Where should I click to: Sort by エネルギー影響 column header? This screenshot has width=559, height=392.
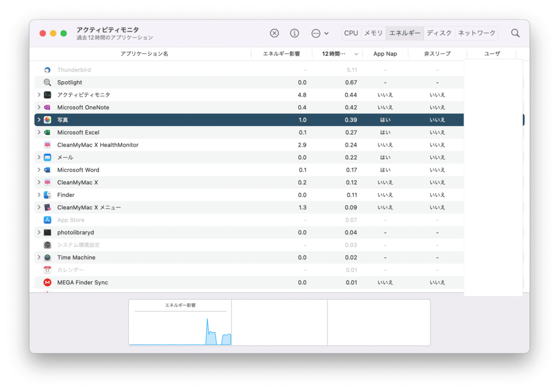pyautogui.click(x=281, y=54)
